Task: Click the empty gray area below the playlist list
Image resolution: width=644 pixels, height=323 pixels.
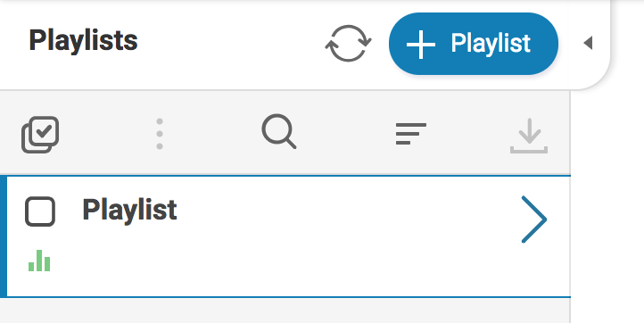Action: click(285, 311)
